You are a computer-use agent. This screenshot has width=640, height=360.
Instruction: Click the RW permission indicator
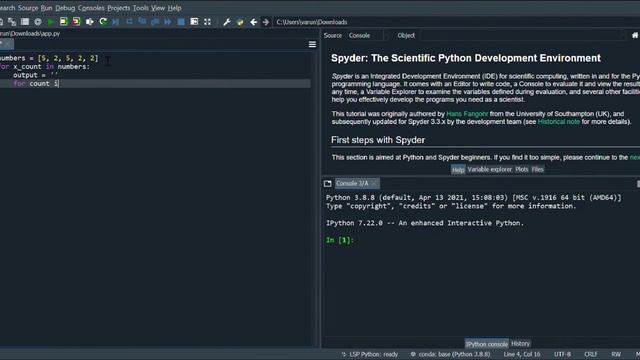(616, 354)
